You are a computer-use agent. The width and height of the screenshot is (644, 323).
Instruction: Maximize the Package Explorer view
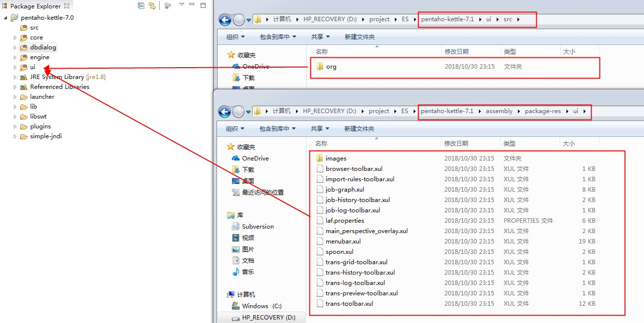[203, 5]
